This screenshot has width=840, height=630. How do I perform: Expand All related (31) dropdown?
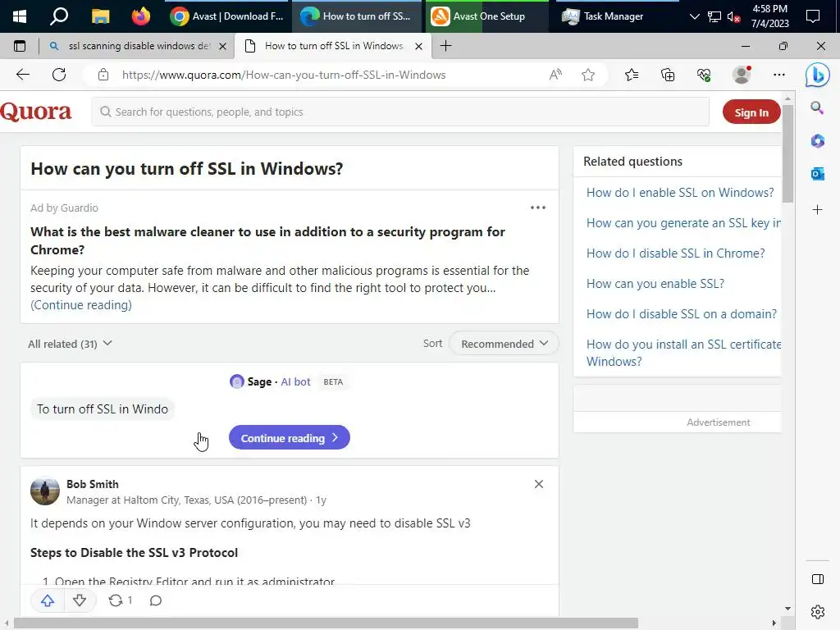[70, 344]
